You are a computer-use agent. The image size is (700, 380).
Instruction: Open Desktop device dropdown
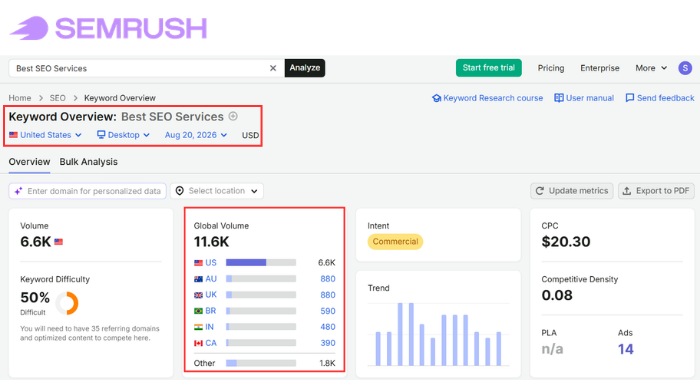pyautogui.click(x=123, y=135)
